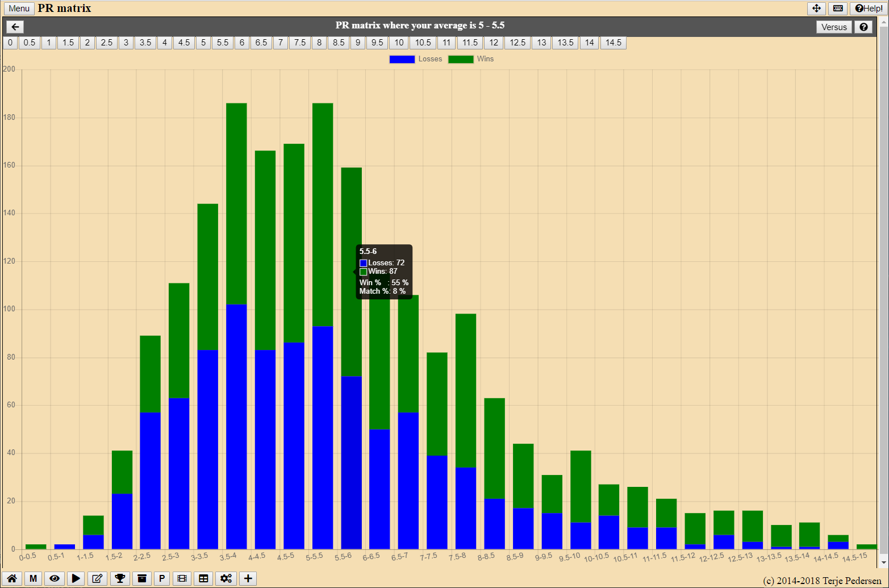Switch to the 10.5 PR range tab
889x588 pixels.
pos(423,43)
